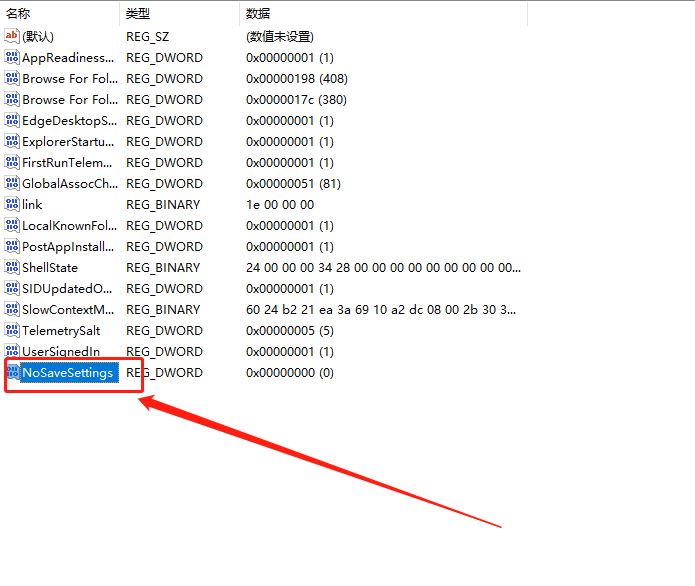
Task: Click the REG_SZ type cell
Action: (x=148, y=36)
